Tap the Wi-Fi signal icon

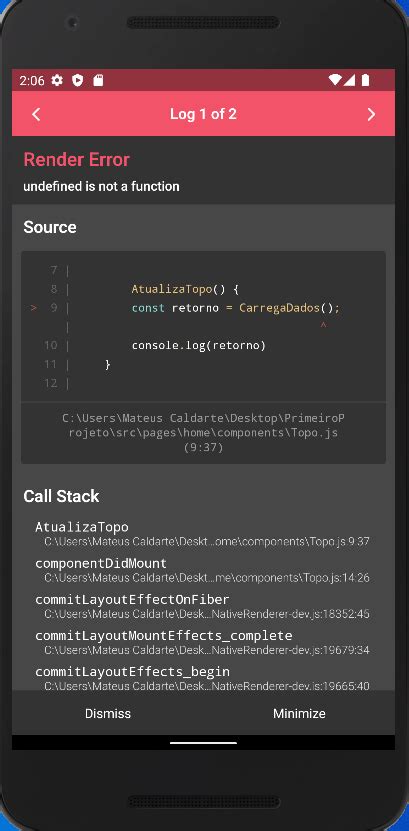(335, 80)
